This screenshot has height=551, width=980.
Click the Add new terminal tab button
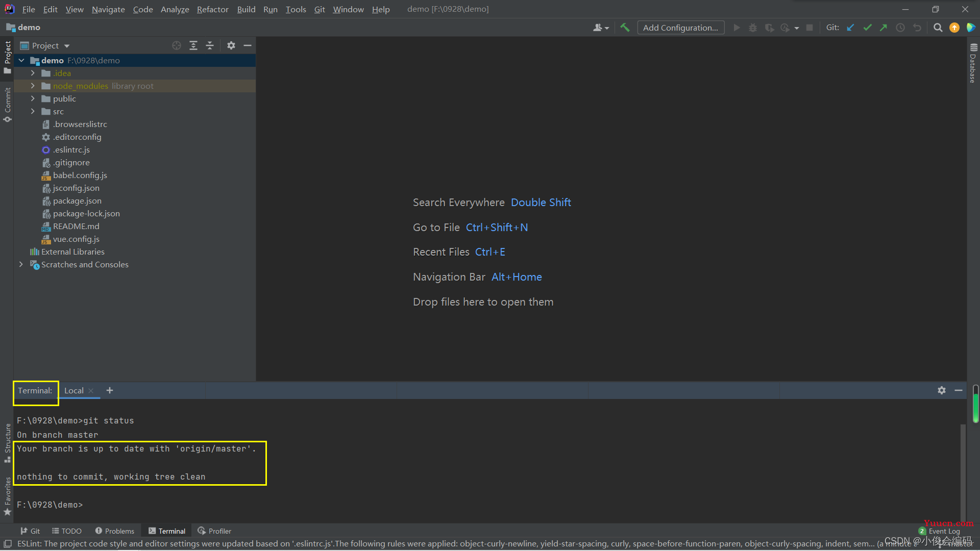point(110,390)
